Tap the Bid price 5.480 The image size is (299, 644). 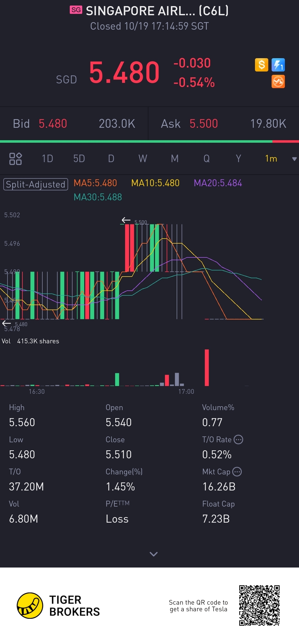[53, 124]
